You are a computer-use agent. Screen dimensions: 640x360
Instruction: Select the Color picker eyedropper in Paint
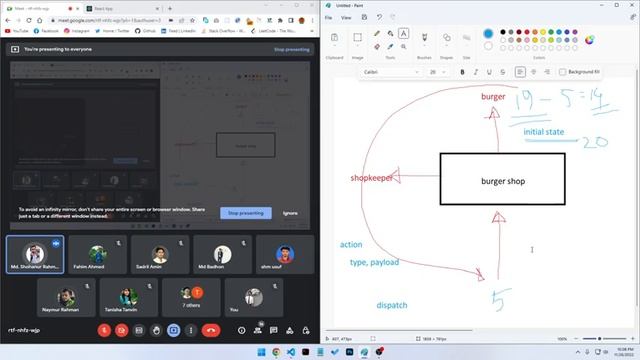click(390, 47)
